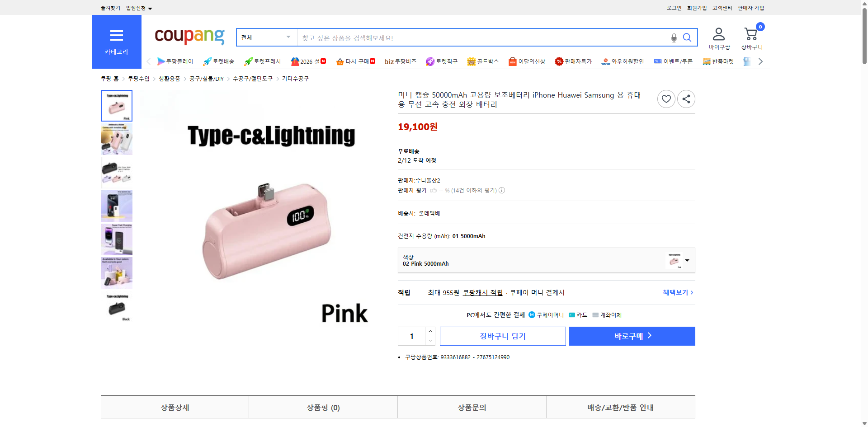Image resolution: width=868 pixels, height=427 pixels.
Task: Click the 바로구매 purchase button
Action: tap(632, 336)
